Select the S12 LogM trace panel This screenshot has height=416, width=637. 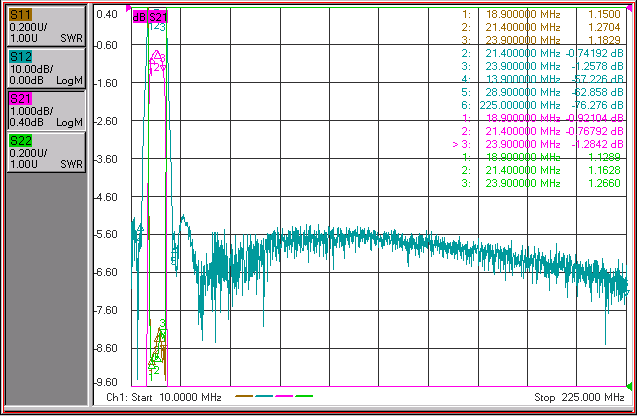pyautogui.click(x=46, y=68)
